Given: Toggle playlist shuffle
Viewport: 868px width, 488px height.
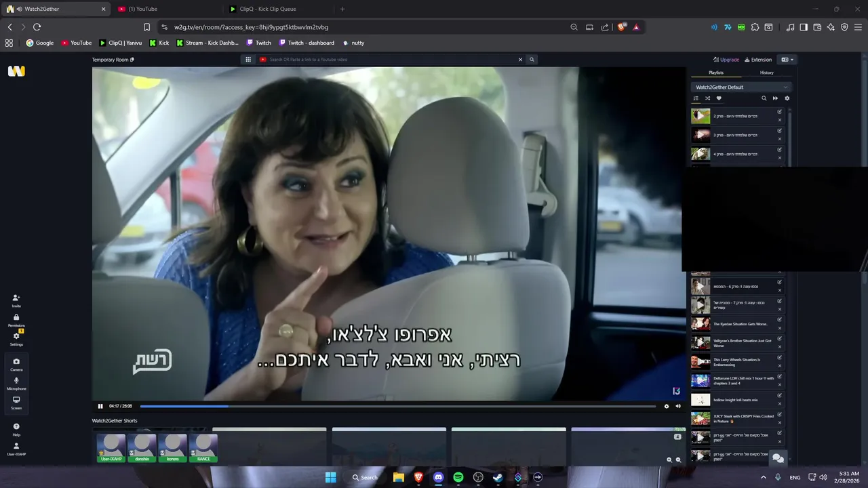Looking at the screenshot, I should (707, 98).
